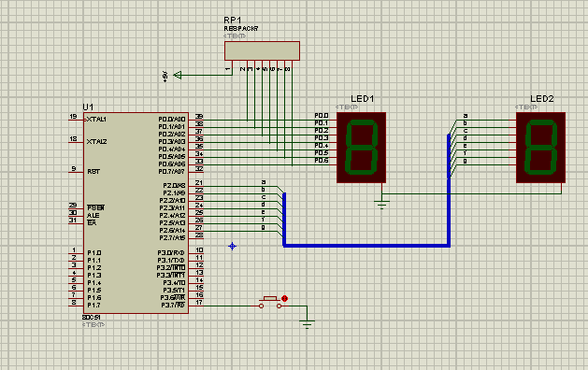Screen dimensions: 588x370
Task: Select the blue bus wire horizontal segment
Action: (x=366, y=246)
